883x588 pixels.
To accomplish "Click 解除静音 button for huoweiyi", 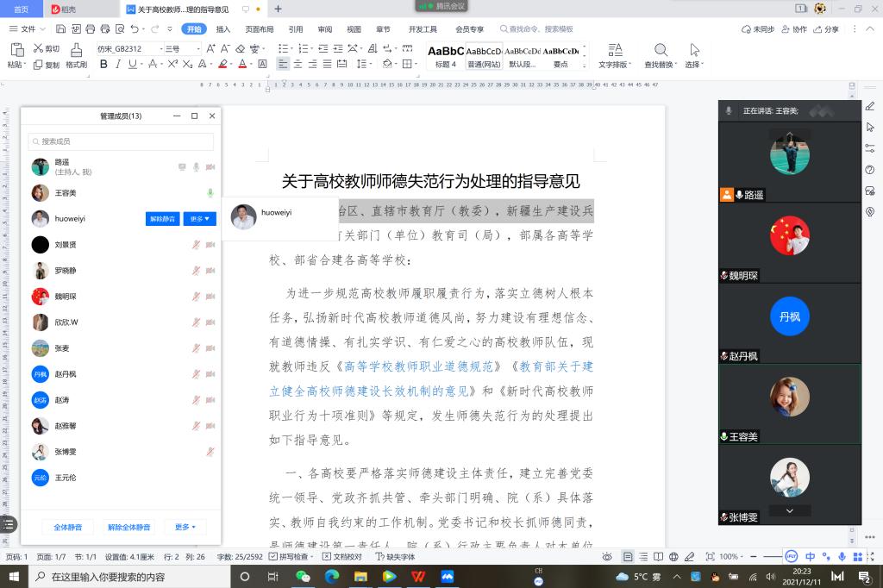I will pos(163,219).
